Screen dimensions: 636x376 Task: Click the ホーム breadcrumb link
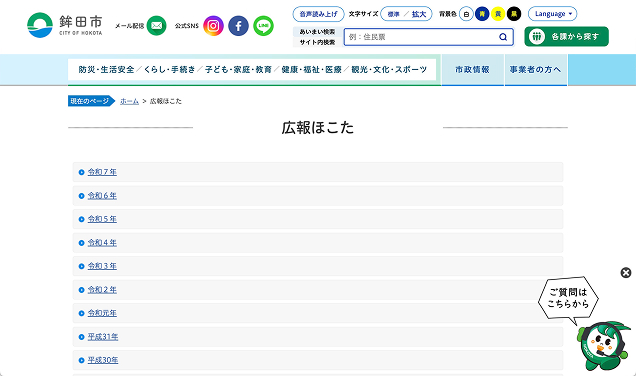[x=129, y=101]
